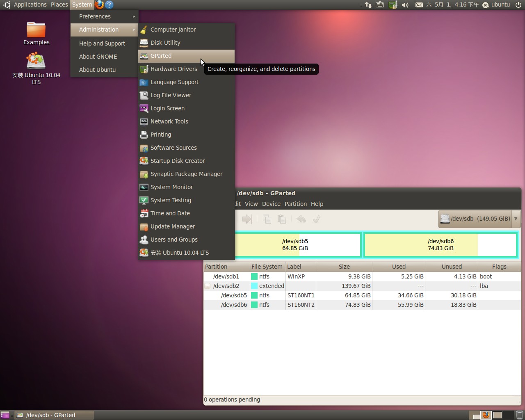Click the Size column header

point(344,267)
